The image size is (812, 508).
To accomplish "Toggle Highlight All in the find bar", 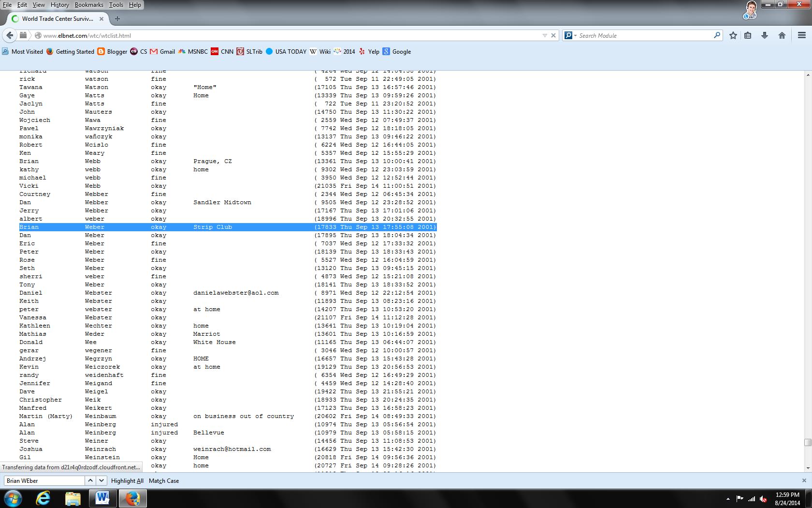I will (x=127, y=480).
